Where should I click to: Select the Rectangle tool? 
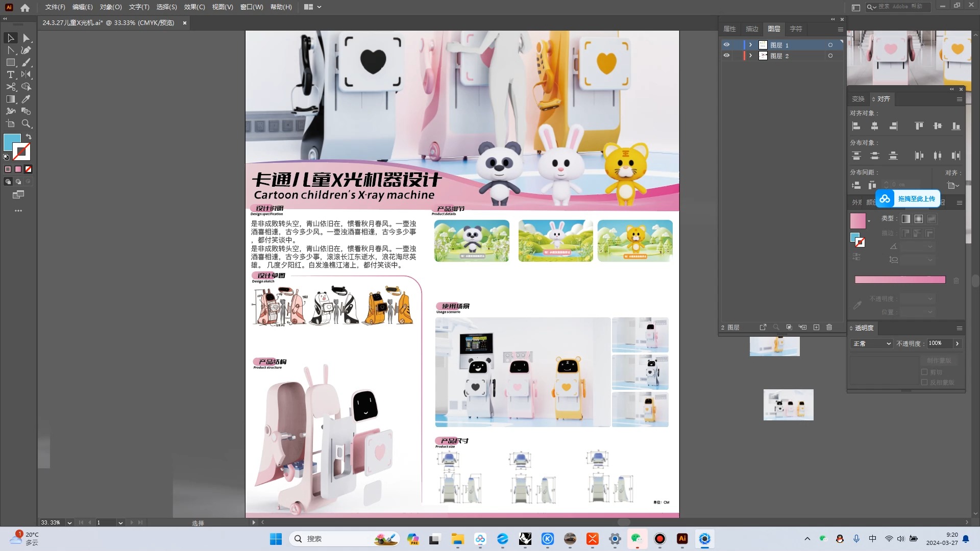[10, 62]
